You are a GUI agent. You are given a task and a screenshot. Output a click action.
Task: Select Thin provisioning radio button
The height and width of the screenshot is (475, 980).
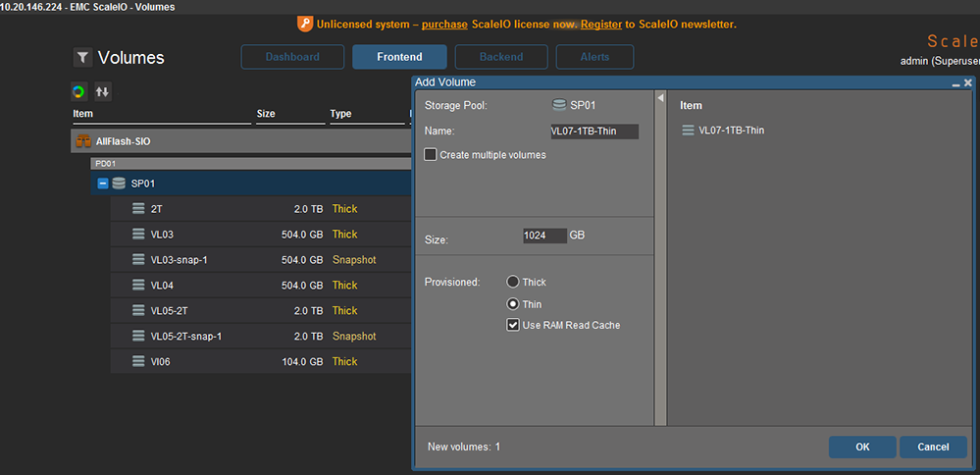512,304
